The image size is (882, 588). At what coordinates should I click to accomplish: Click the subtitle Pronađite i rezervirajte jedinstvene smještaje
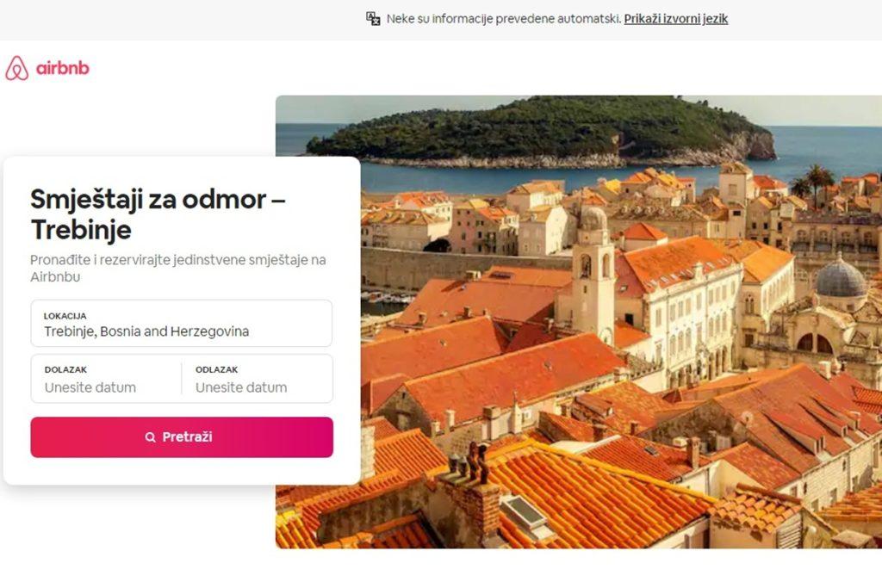[x=177, y=268]
